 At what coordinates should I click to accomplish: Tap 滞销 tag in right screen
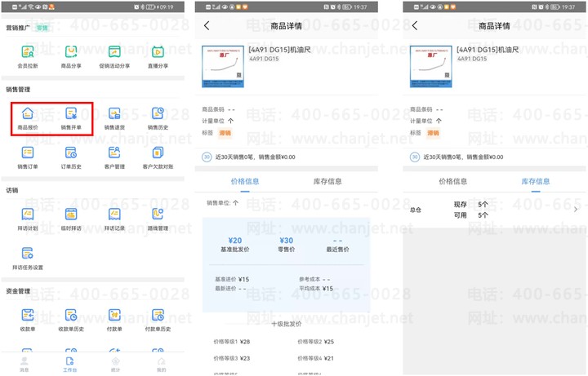point(433,133)
